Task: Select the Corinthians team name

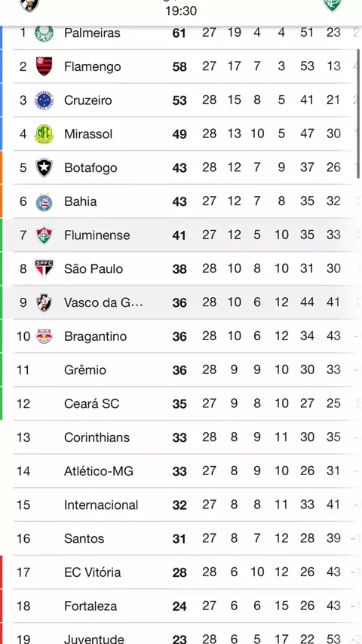Action: point(97,437)
